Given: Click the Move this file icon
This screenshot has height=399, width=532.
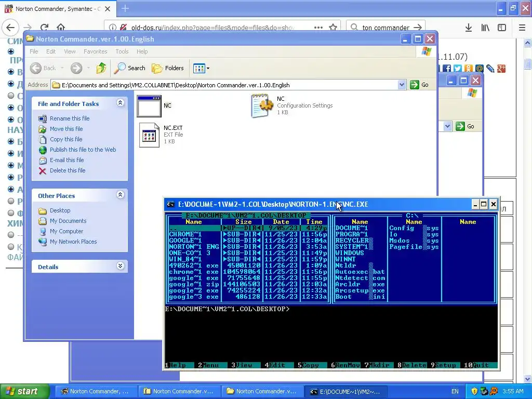Looking at the screenshot, I should point(43,129).
